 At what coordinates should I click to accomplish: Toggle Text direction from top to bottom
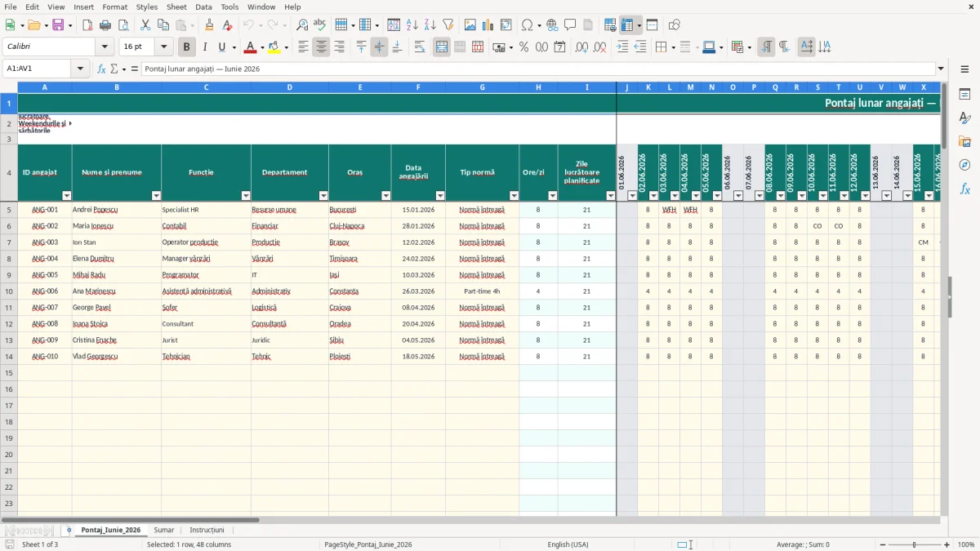point(824,47)
